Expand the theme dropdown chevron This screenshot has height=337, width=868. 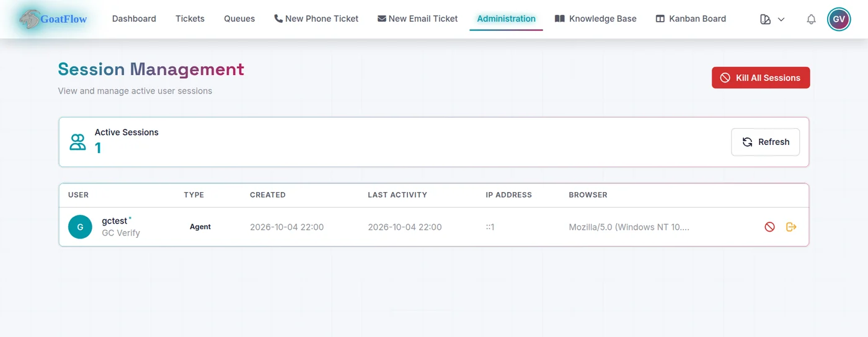(x=781, y=19)
